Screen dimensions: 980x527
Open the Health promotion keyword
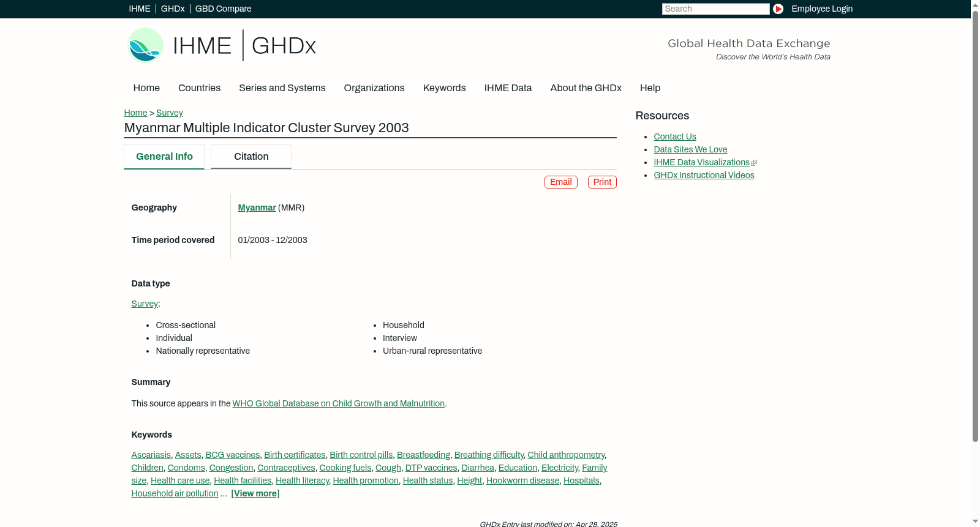[366, 480]
